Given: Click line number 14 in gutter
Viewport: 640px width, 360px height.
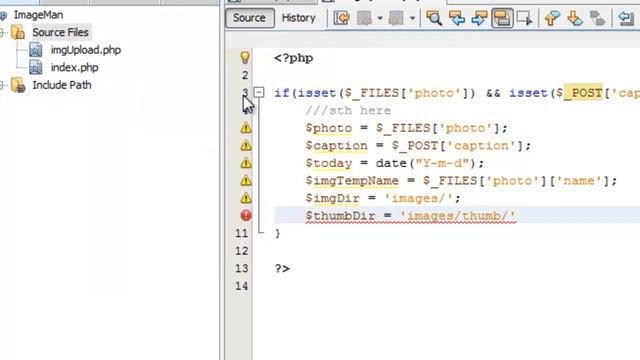Looking at the screenshot, I should click(241, 286).
